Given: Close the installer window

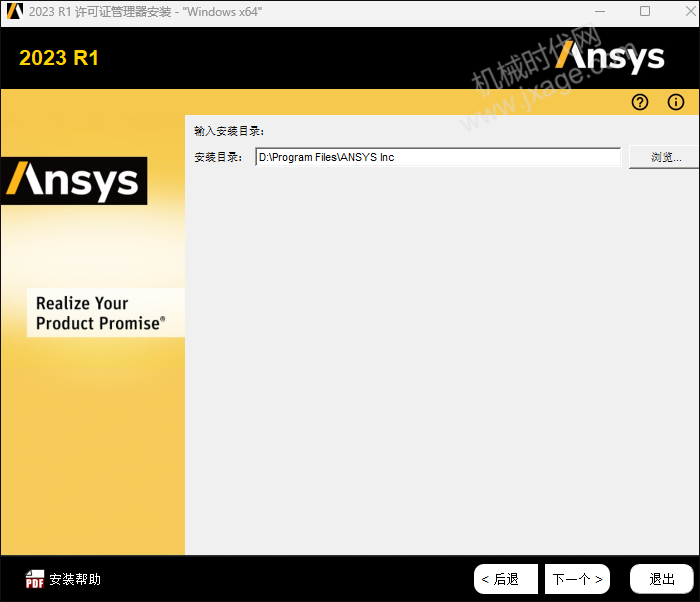Looking at the screenshot, I should [690, 11].
